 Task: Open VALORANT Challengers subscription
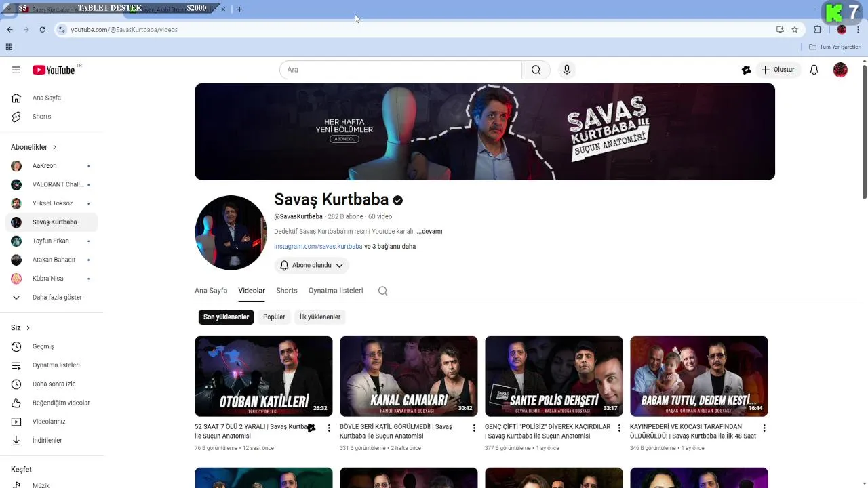click(x=52, y=184)
